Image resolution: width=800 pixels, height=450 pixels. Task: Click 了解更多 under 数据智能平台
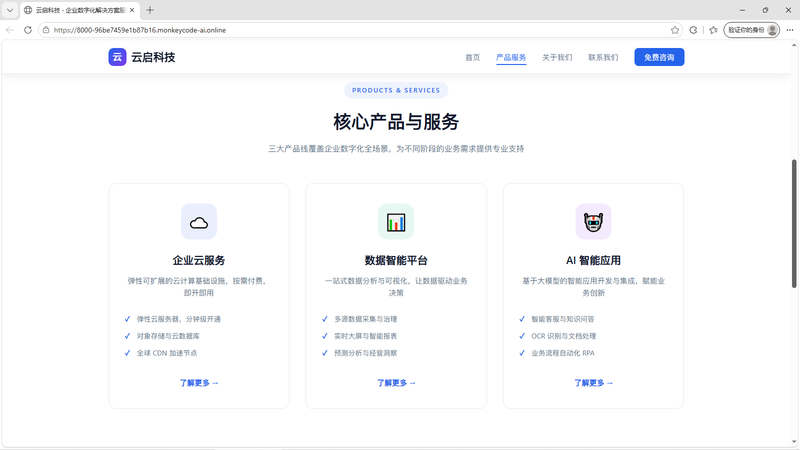[396, 383]
